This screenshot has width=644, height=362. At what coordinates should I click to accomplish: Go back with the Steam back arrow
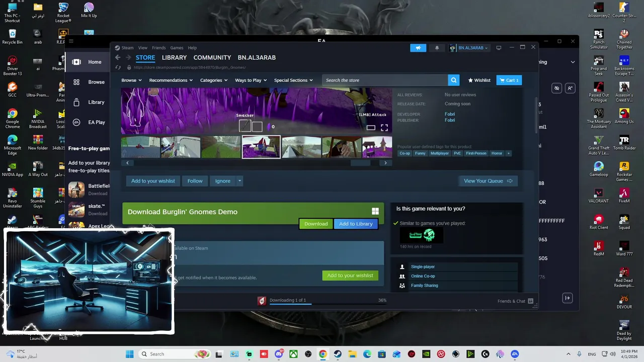118,57
